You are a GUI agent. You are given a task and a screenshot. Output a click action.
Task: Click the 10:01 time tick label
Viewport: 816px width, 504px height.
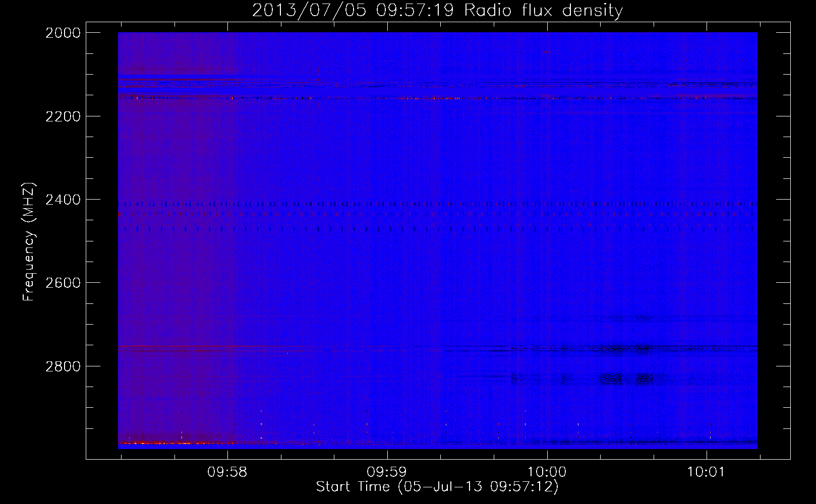click(706, 472)
